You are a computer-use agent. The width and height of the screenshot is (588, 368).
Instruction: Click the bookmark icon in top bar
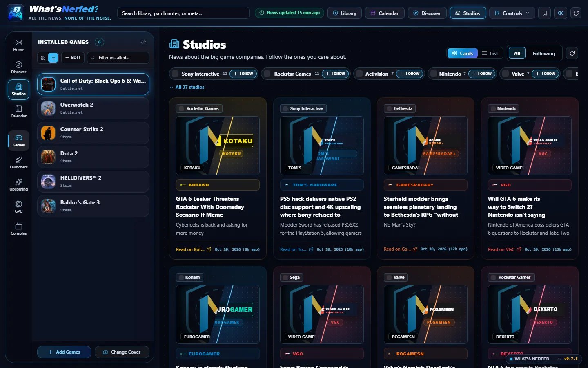(544, 13)
